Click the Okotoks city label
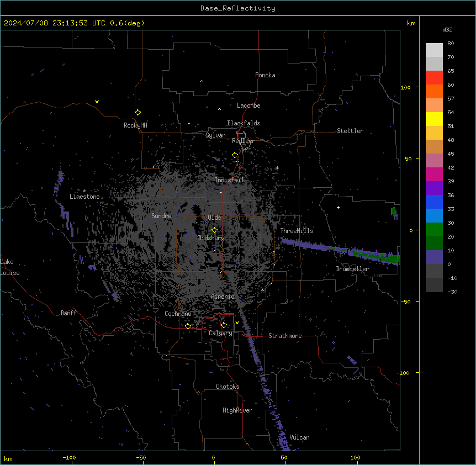The width and height of the screenshot is (476, 465). pos(228,387)
